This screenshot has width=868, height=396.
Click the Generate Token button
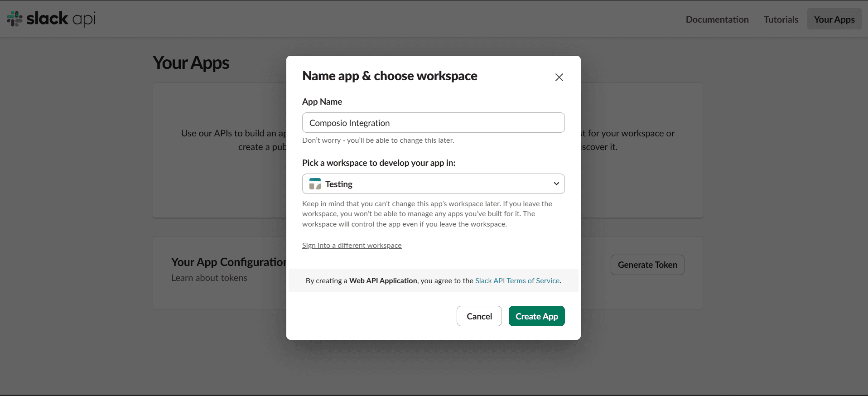[647, 265]
